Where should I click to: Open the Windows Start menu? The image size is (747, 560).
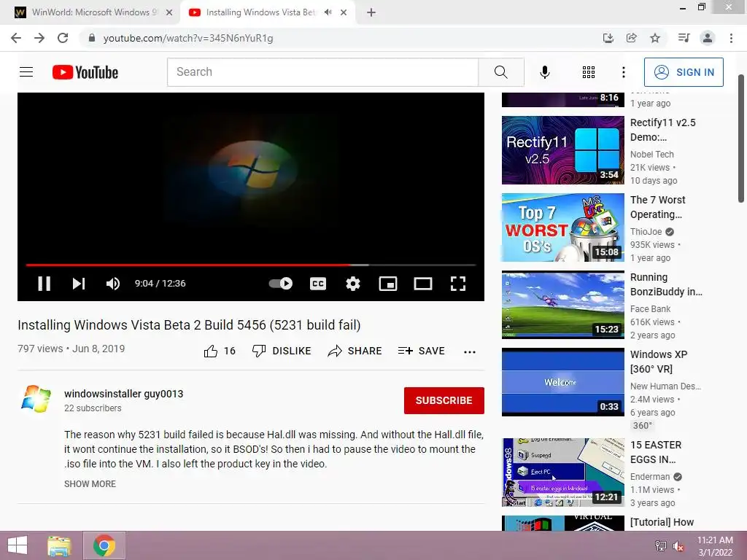click(18, 545)
